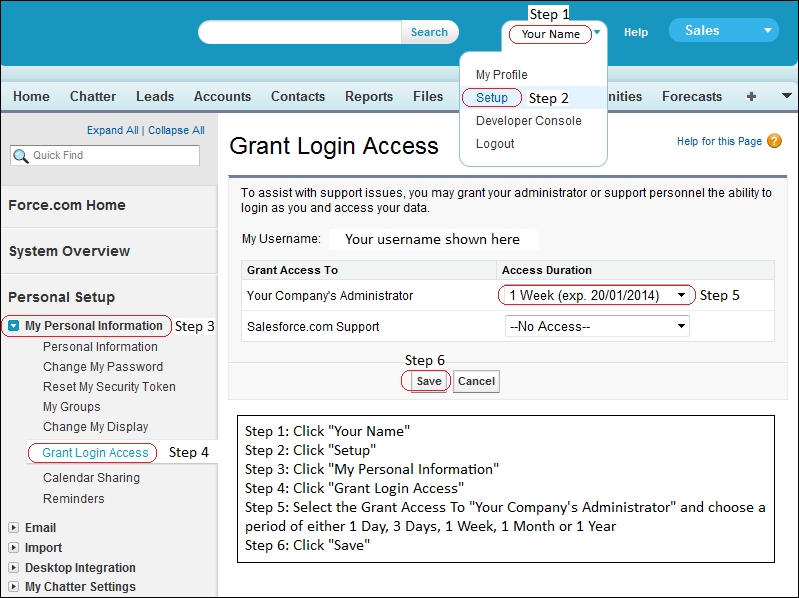Open Force.com Home in sidebar

(x=67, y=205)
